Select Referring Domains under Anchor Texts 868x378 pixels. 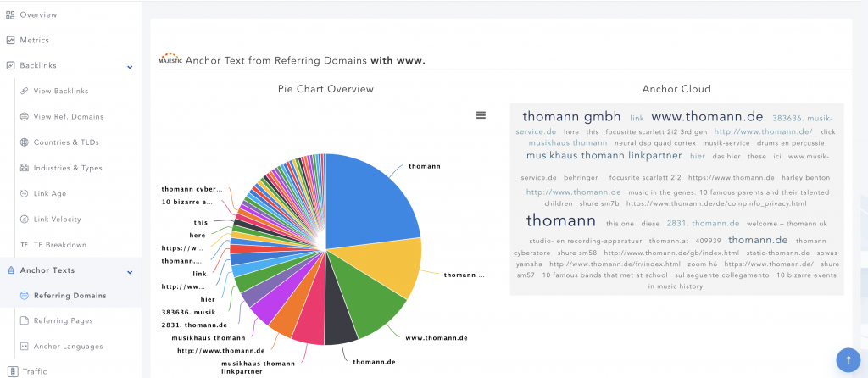coord(70,296)
